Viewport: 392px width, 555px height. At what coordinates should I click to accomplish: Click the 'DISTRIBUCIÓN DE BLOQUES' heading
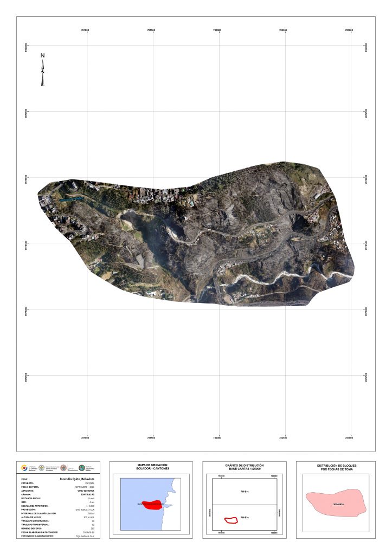[x=337, y=466]
